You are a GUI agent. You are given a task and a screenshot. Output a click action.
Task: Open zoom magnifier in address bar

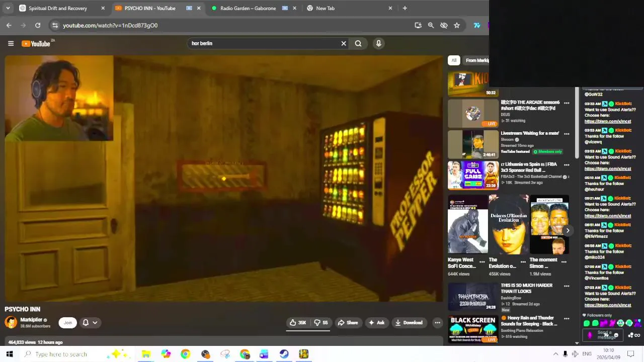[x=431, y=25]
